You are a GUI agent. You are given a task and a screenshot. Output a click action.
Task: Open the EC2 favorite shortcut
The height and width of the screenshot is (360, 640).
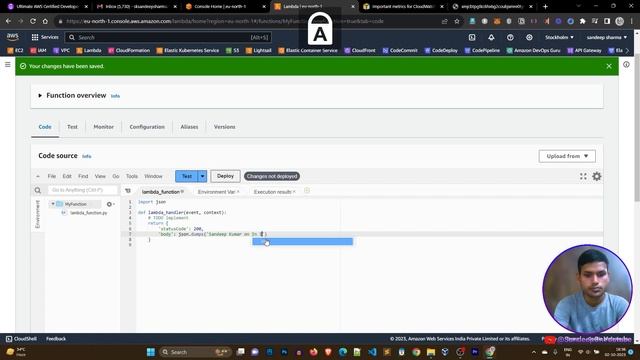tap(16, 51)
